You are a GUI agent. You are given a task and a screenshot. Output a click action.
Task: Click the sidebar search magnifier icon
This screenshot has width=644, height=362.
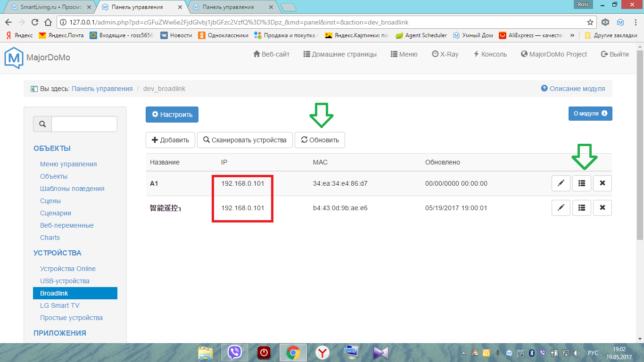[x=42, y=124]
